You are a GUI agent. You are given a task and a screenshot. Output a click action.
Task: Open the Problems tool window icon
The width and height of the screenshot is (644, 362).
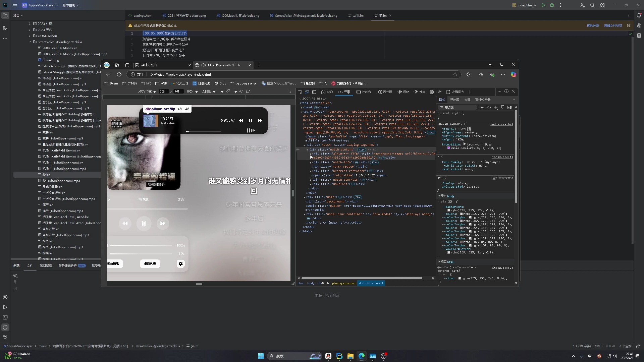click(x=5, y=327)
